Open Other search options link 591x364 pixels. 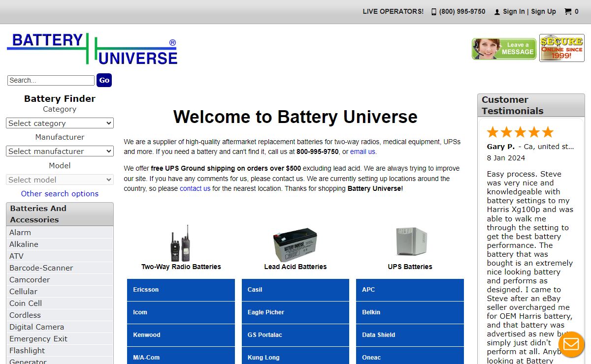click(60, 193)
